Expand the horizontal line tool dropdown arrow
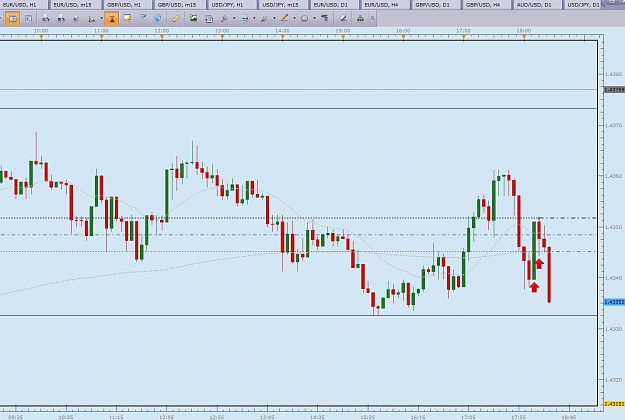 click(x=254, y=18)
